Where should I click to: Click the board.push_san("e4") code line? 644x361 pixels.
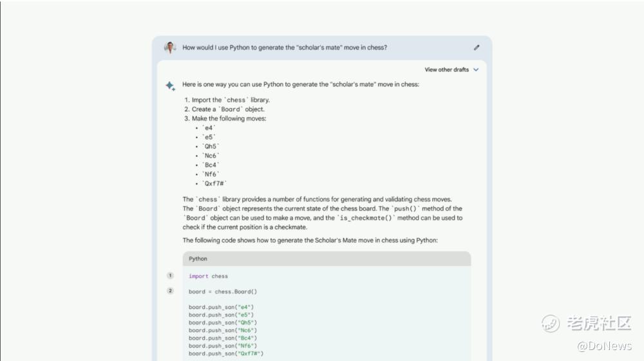[221, 307]
